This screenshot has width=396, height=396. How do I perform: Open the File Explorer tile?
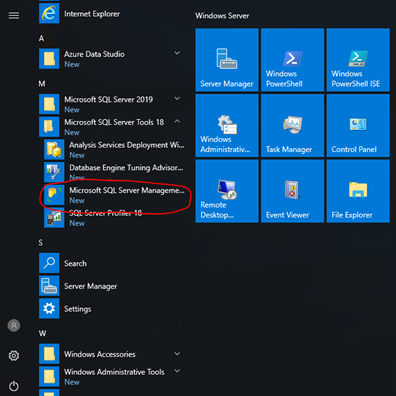(358, 191)
